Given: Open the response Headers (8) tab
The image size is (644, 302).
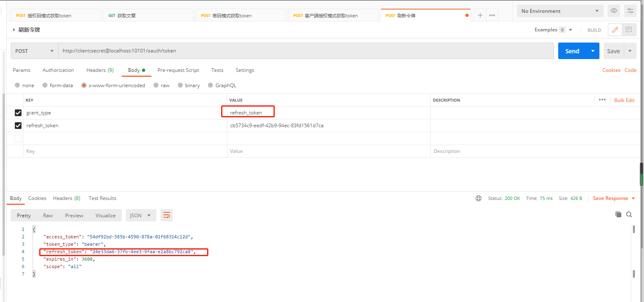Looking at the screenshot, I should pyautogui.click(x=66, y=198).
